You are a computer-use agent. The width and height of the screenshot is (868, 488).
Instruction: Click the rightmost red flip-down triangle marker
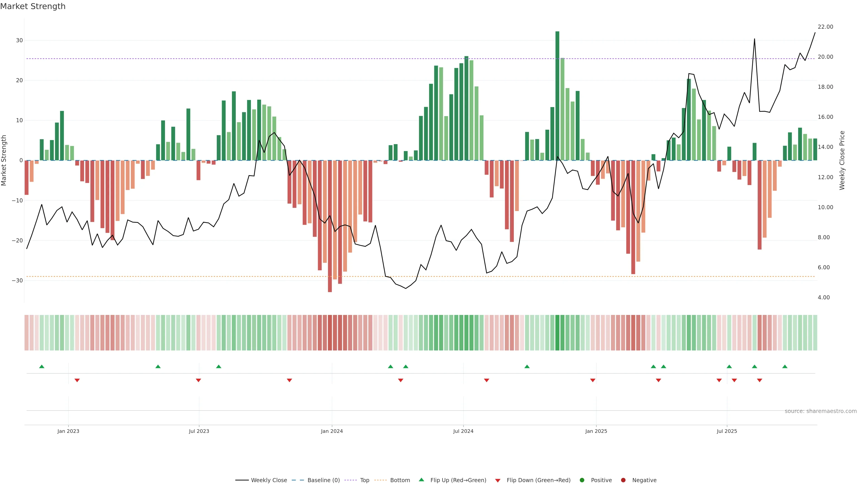[759, 380]
